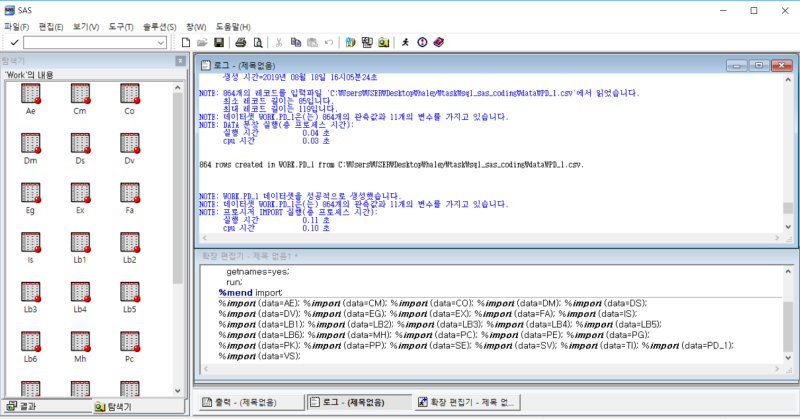Open Help with the book icon
The height and width of the screenshot is (419, 800).
(439, 42)
